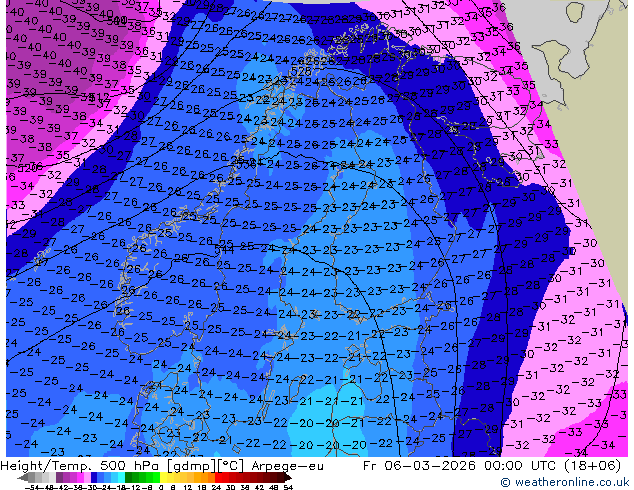Click the '54' value at the legend's right end

tap(288, 487)
